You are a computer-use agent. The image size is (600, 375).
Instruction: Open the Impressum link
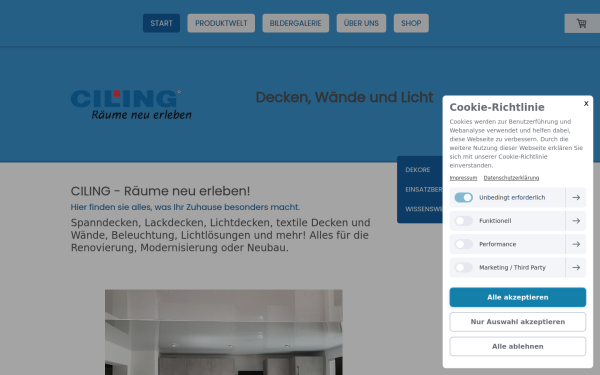point(463,178)
